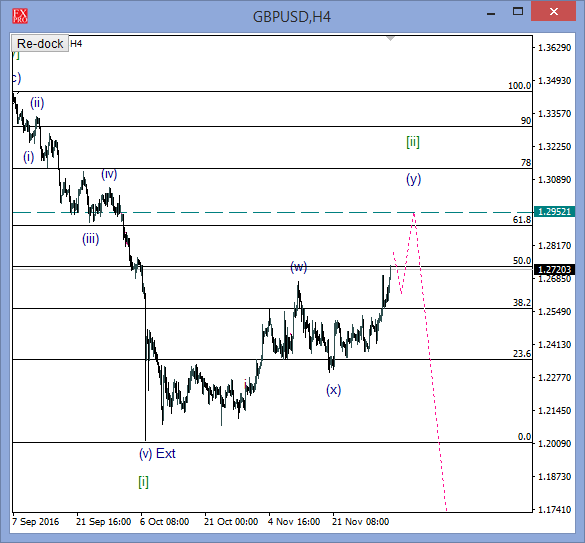Click the 1.17410 price scale value

tap(554, 509)
